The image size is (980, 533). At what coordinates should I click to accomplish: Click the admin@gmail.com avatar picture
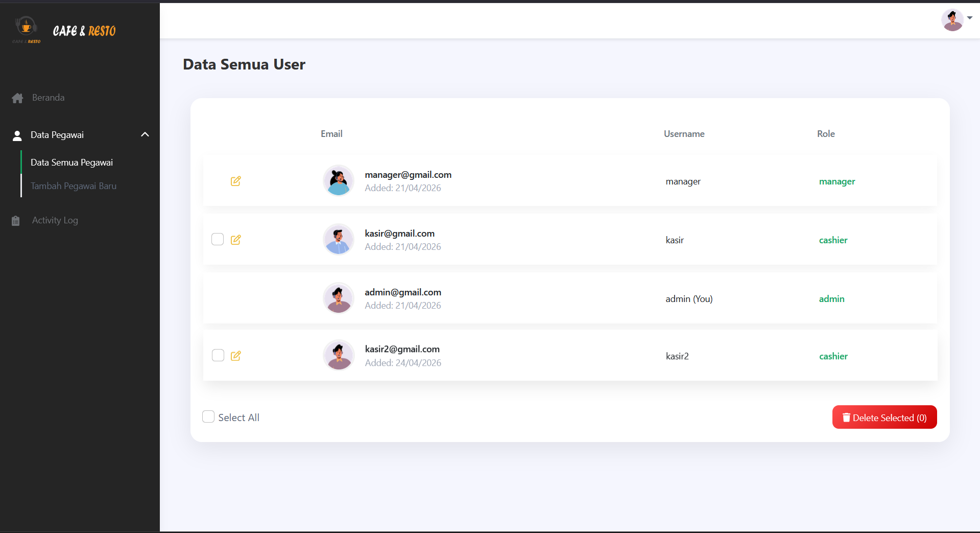pyautogui.click(x=339, y=298)
